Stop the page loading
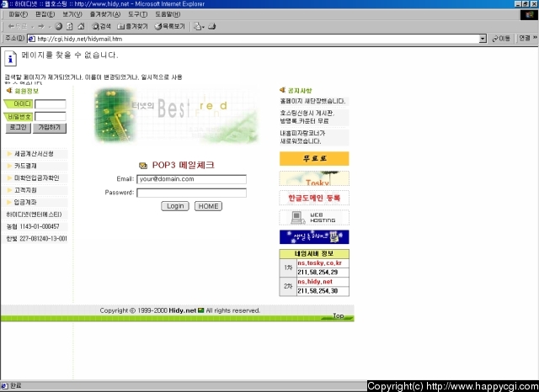The image size is (539, 392). click(59, 26)
